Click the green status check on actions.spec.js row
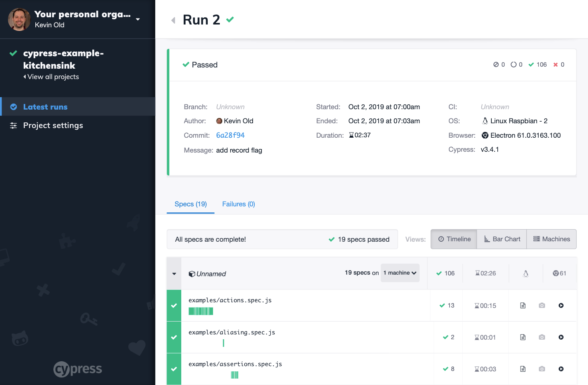Screen dimensions: 588x385 [174, 306]
